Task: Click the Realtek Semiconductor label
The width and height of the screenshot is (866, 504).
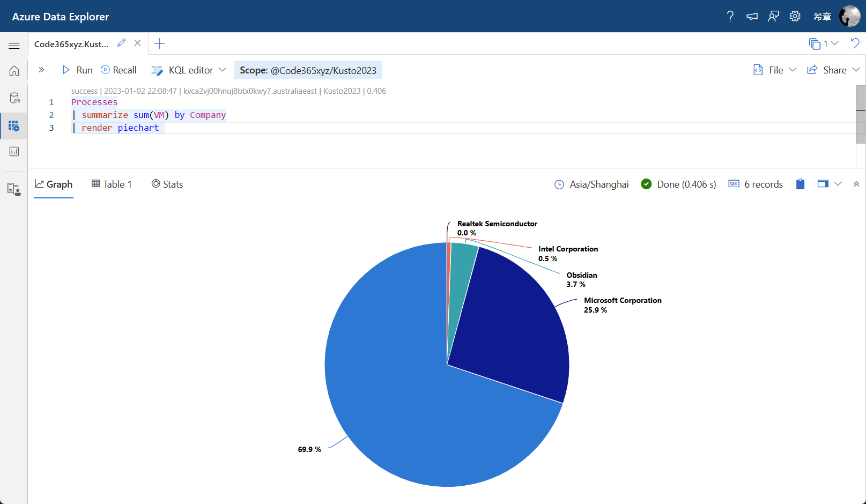Action: (497, 224)
